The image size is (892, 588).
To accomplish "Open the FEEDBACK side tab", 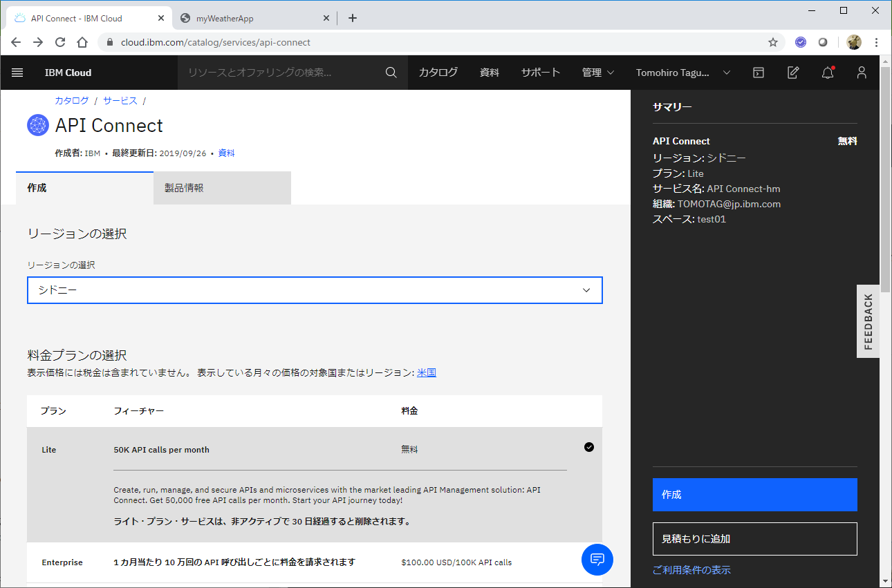I will (868, 321).
